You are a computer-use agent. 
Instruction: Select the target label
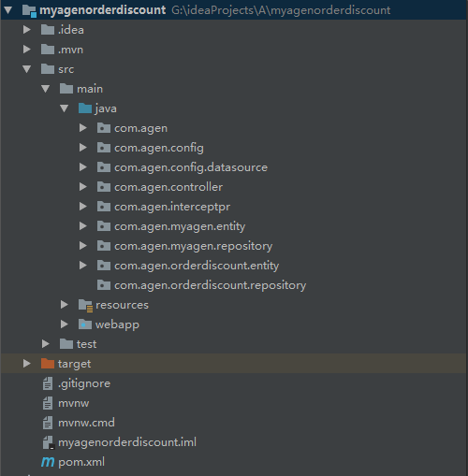point(74,364)
